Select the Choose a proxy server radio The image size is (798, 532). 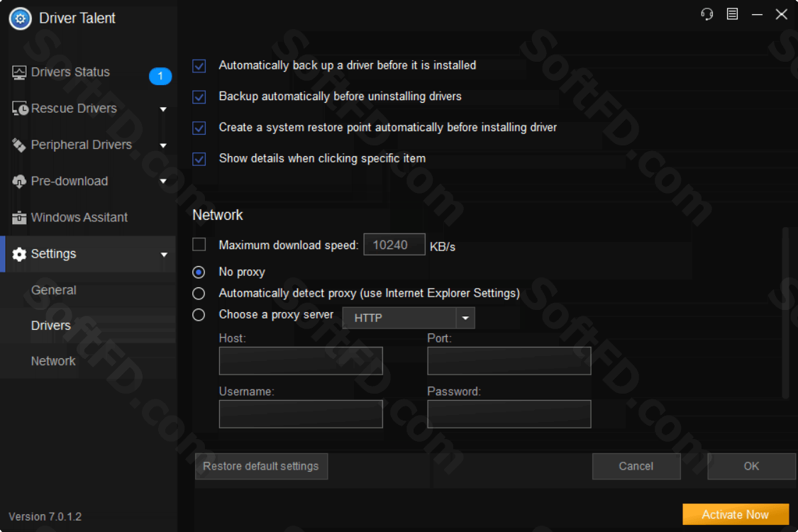[x=199, y=315]
